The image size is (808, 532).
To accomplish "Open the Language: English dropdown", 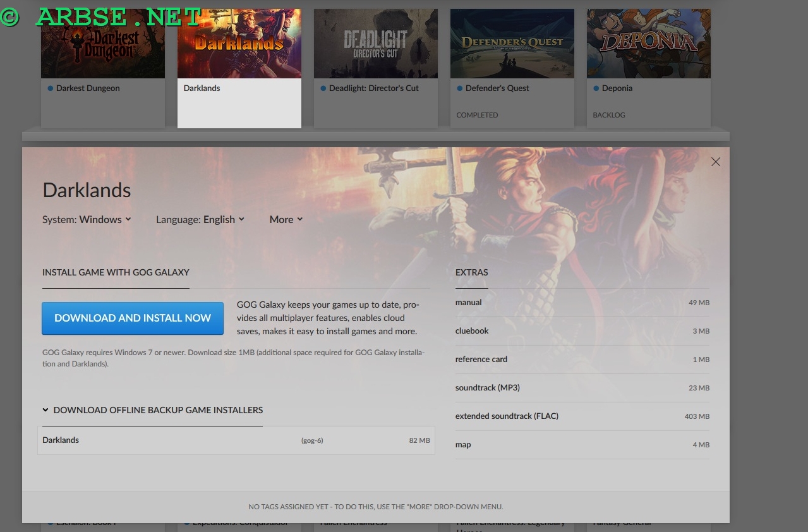I will click(x=200, y=219).
